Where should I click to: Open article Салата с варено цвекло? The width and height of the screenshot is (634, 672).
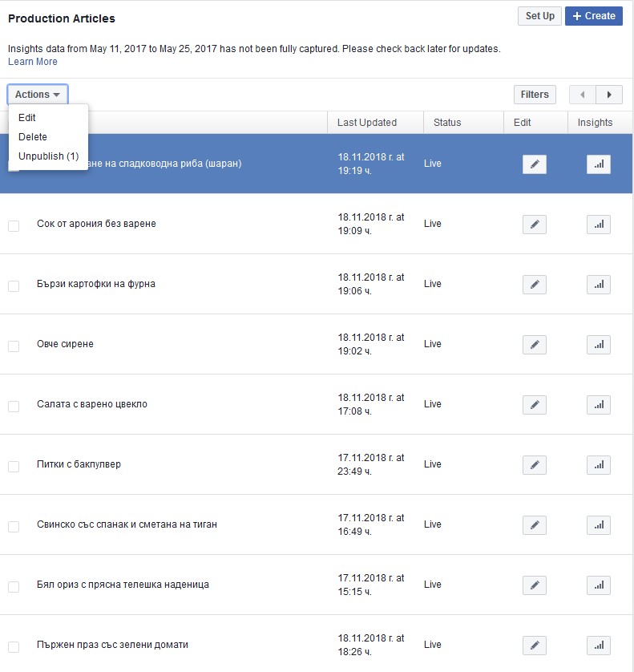pos(92,404)
